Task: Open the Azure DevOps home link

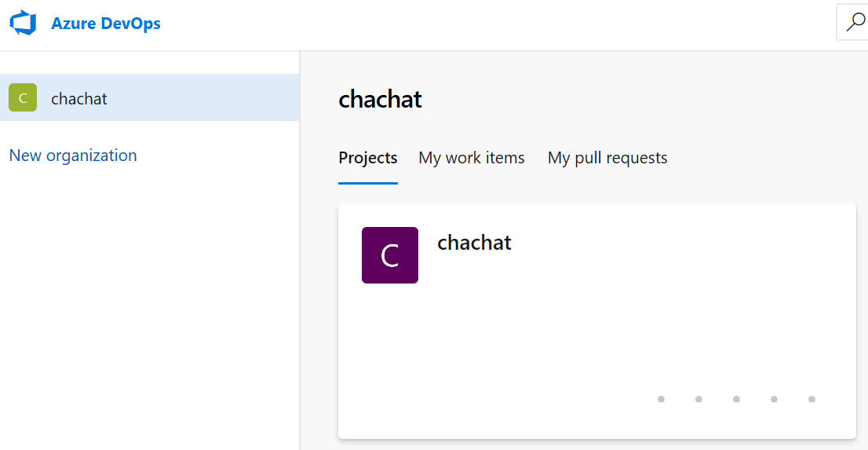Action: click(x=106, y=24)
